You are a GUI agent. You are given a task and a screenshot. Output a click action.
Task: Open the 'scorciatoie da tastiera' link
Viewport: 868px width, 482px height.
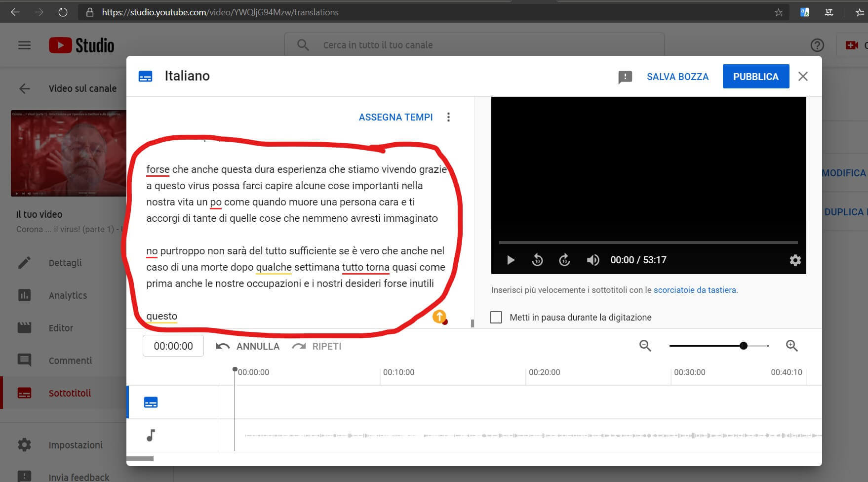coord(695,290)
